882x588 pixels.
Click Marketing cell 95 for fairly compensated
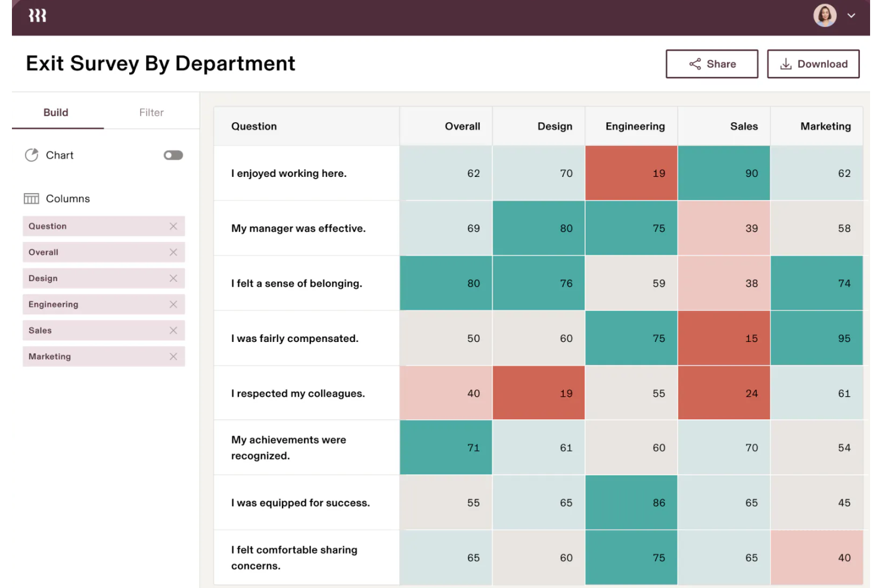click(x=817, y=338)
